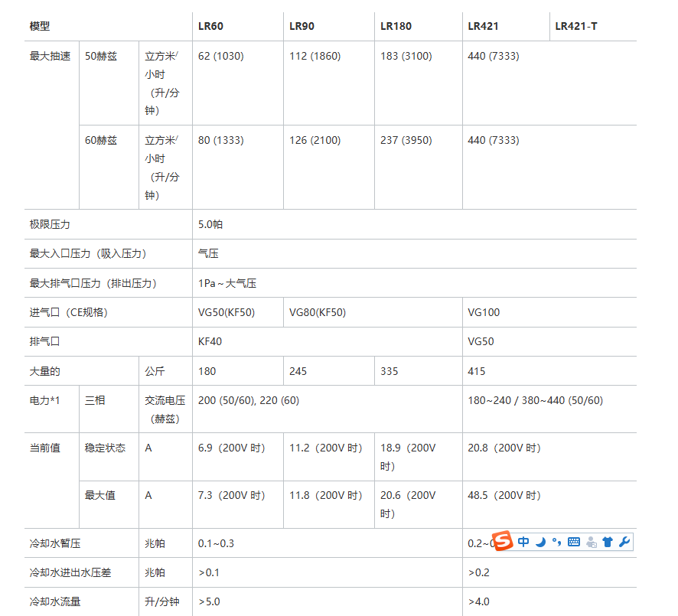Toggle Chinese punctuation mode icon
The width and height of the screenshot is (678, 616).
click(557, 542)
